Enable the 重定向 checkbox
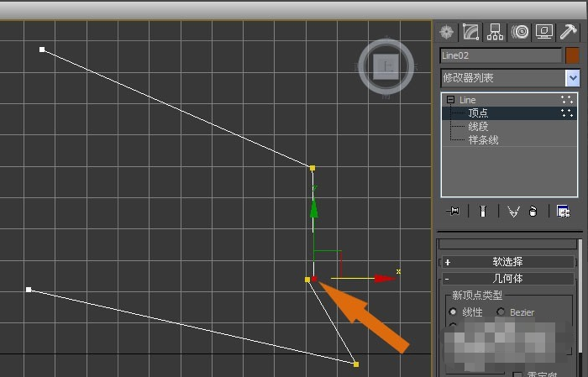The width and height of the screenshot is (588, 377). tap(517, 374)
